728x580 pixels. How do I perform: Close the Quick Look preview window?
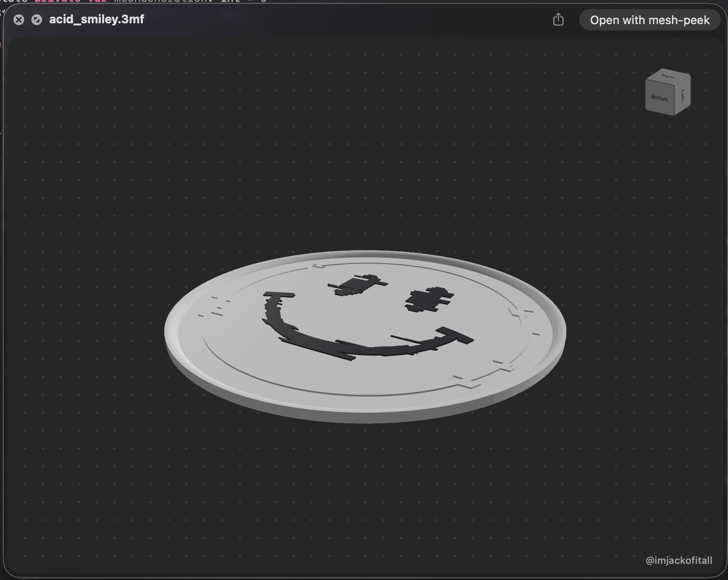tap(19, 20)
